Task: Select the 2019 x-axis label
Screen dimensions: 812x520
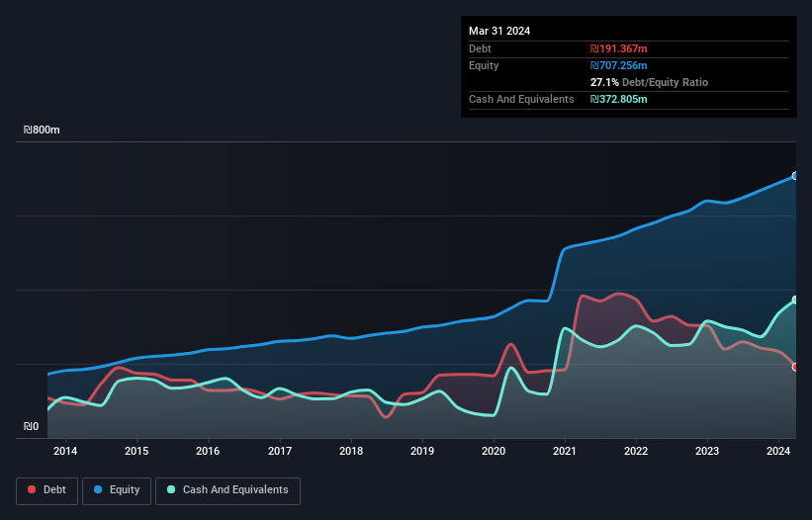Action: coord(422,451)
